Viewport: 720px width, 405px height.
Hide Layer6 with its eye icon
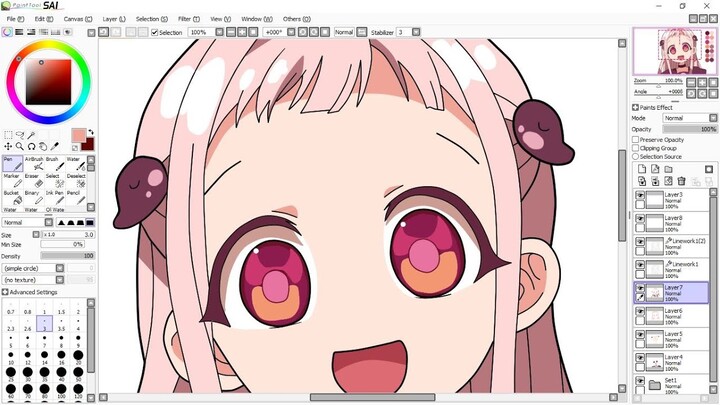[x=640, y=311]
